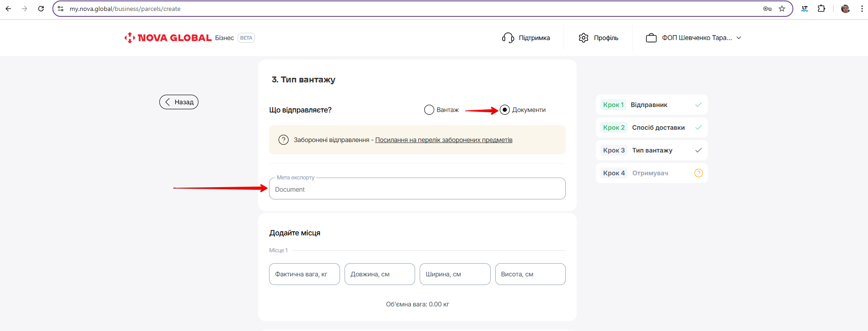Open browser extensions puzzle icon
The width and height of the screenshot is (868, 331).
point(821,9)
